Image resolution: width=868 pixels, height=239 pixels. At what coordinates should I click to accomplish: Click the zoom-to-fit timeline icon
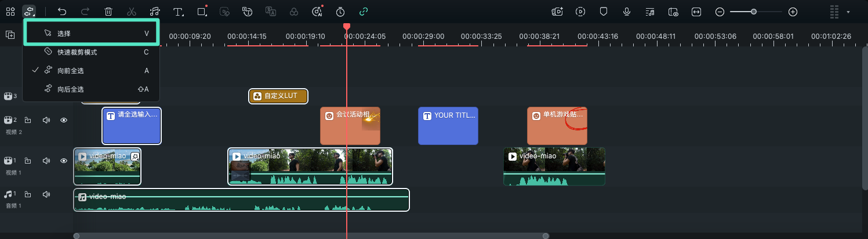click(x=696, y=12)
